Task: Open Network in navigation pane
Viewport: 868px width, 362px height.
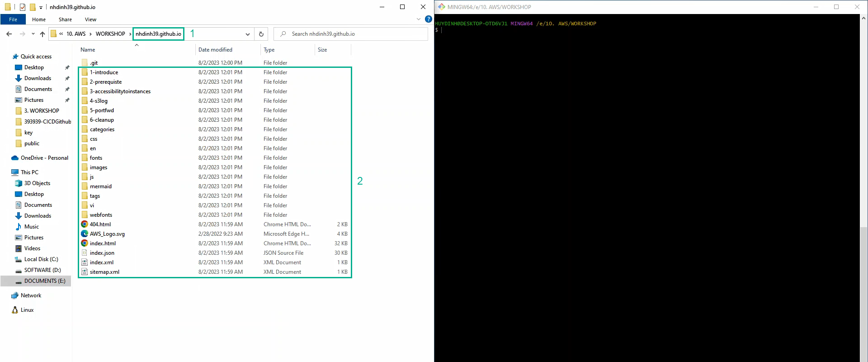Action: pyautogui.click(x=31, y=295)
